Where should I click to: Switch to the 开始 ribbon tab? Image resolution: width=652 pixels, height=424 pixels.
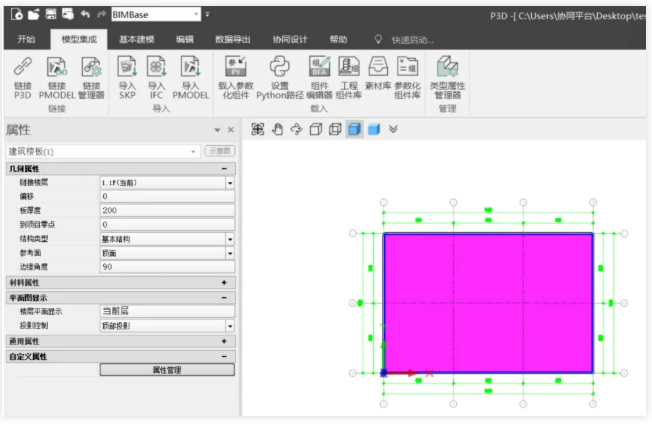[27, 39]
